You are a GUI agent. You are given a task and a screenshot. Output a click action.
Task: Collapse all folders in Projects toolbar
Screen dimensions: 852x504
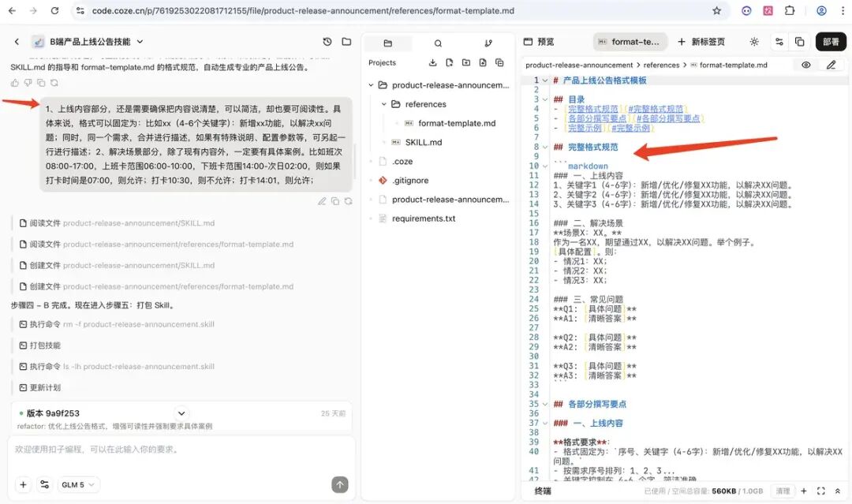[x=499, y=62]
